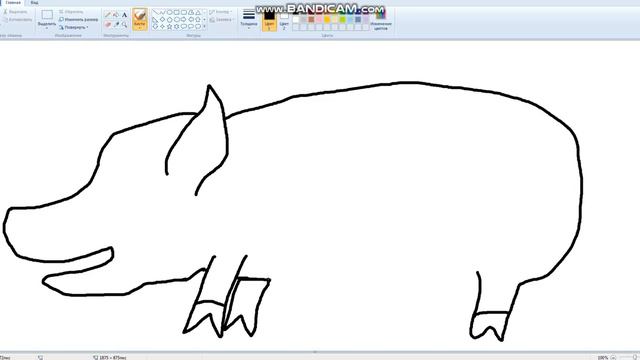640x360 pixels.
Task: Pick the gold palette swatch
Action: click(327, 20)
